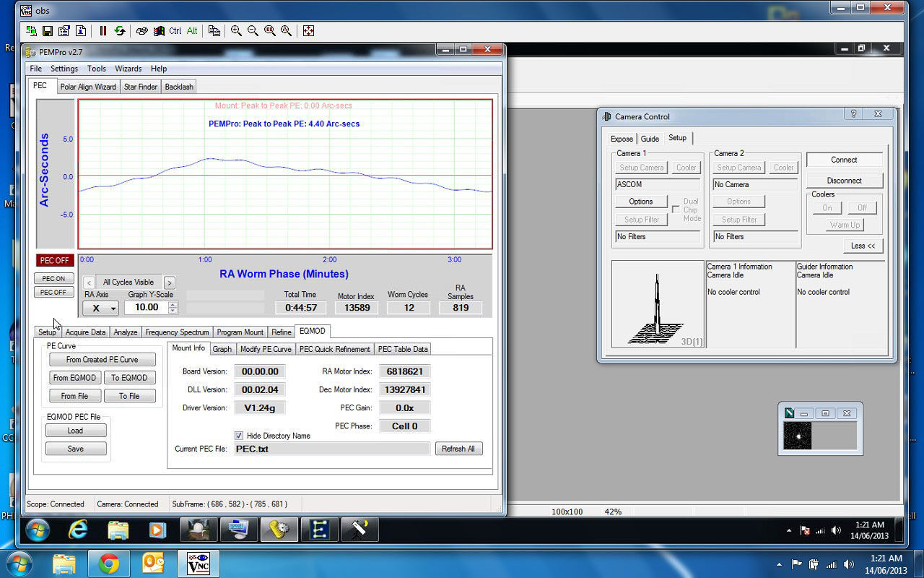Click the VNC icon on the local taskbar
The width and height of the screenshot is (924, 578).
[x=197, y=563]
